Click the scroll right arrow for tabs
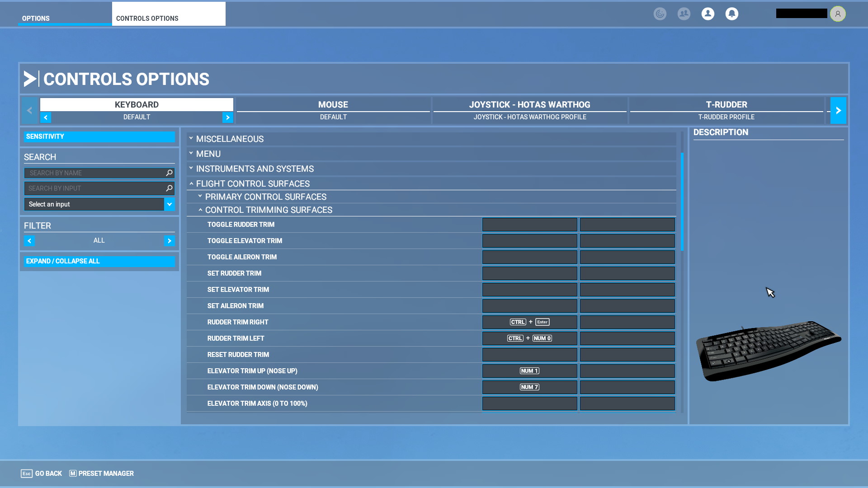The height and width of the screenshot is (488, 868). point(838,110)
